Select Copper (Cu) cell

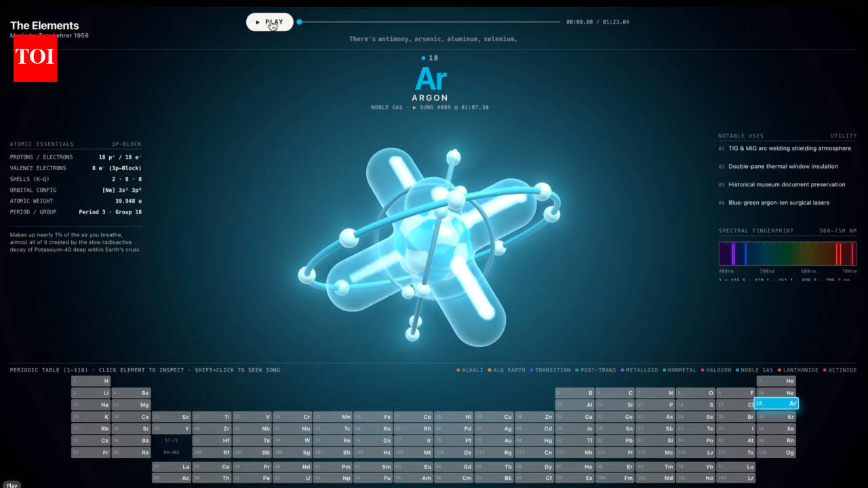494,417
